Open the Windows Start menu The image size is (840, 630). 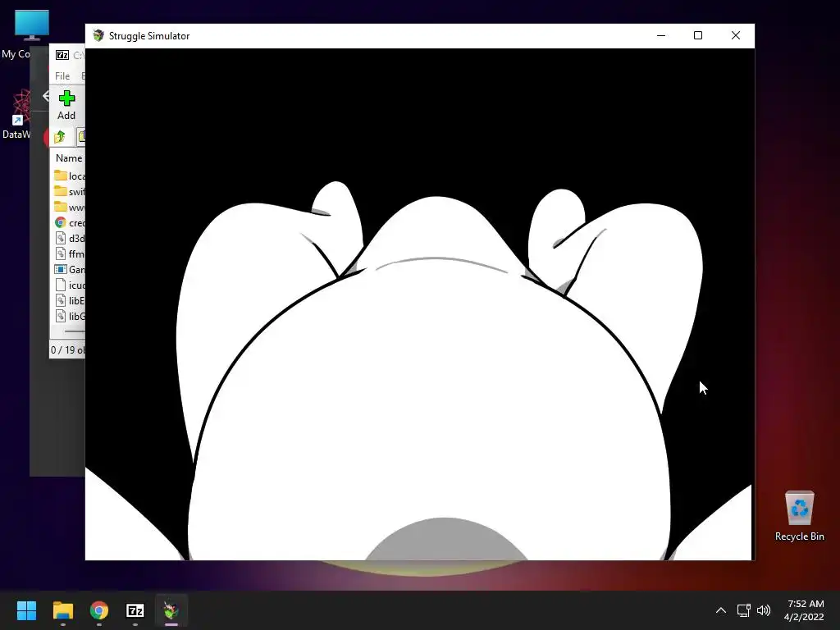click(x=26, y=610)
